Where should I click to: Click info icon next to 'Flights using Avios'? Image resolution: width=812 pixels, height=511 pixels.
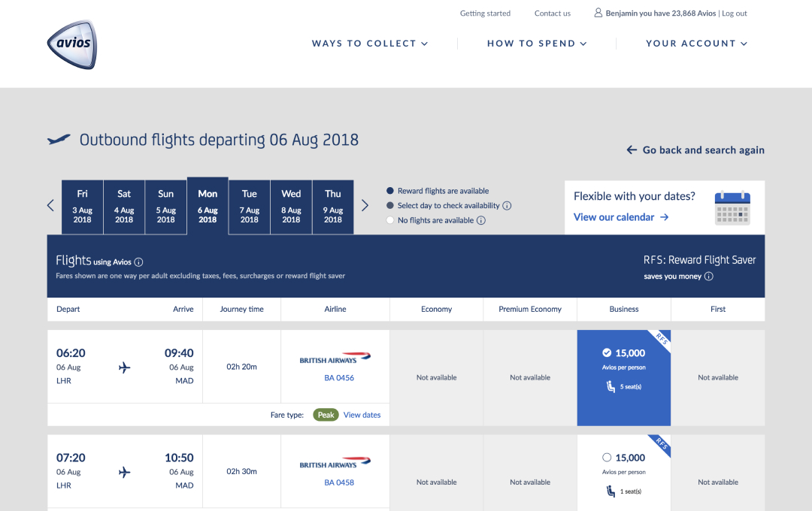point(138,262)
